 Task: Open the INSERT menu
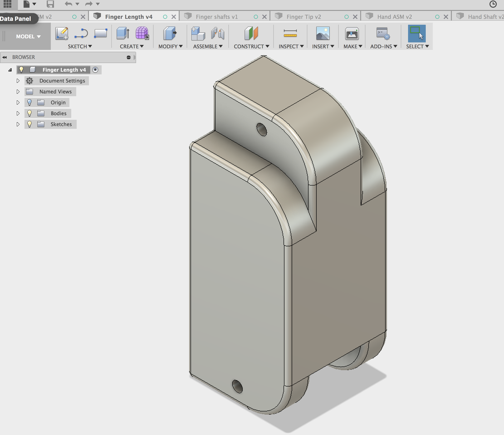point(323,46)
